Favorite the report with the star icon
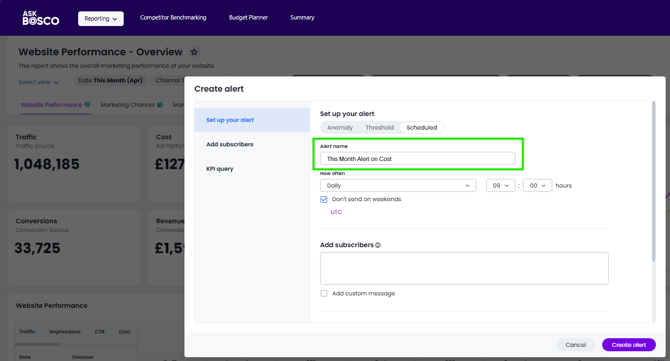This screenshot has height=361, width=670. 194,52
